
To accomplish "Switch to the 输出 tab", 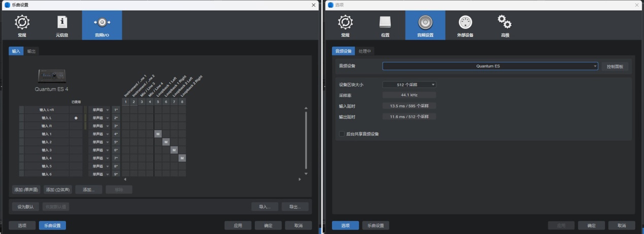I will point(31,51).
